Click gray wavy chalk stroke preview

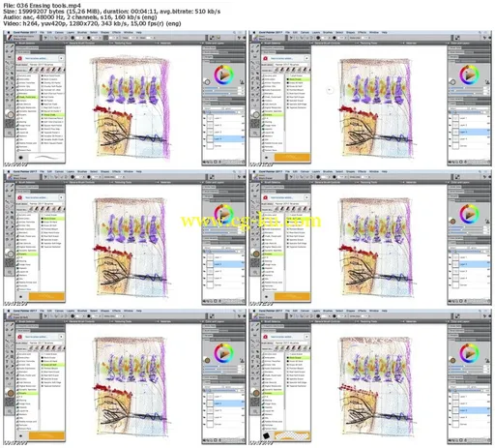tap(46, 158)
